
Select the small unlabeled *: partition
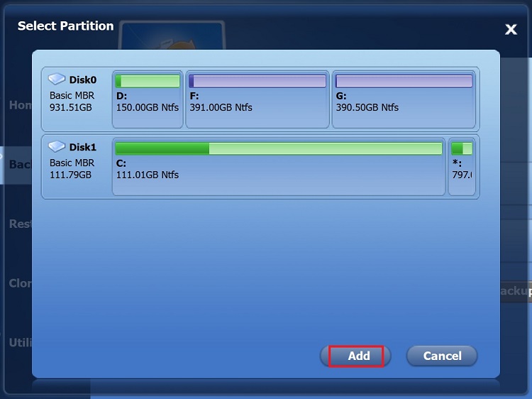(462, 167)
